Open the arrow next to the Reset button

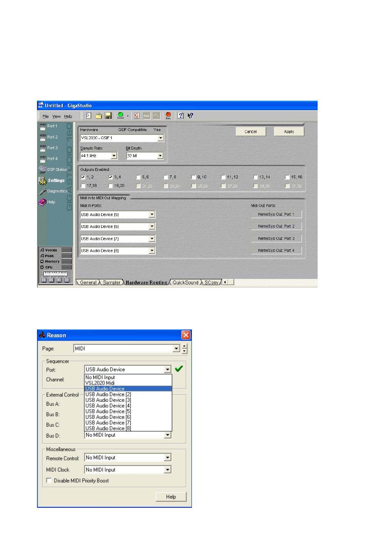(128, 116)
